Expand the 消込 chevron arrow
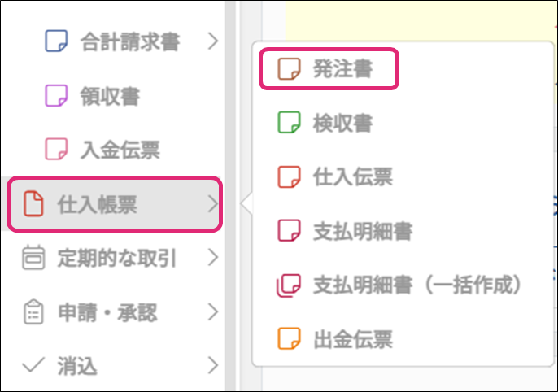 (x=213, y=366)
